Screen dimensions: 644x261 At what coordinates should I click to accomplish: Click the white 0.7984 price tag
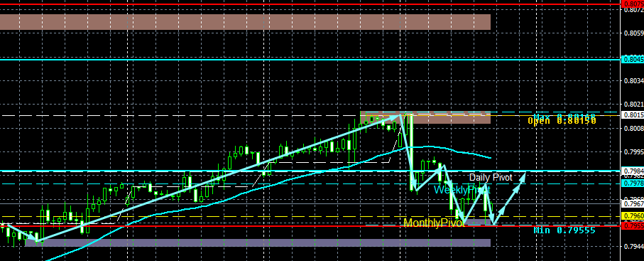point(633,171)
